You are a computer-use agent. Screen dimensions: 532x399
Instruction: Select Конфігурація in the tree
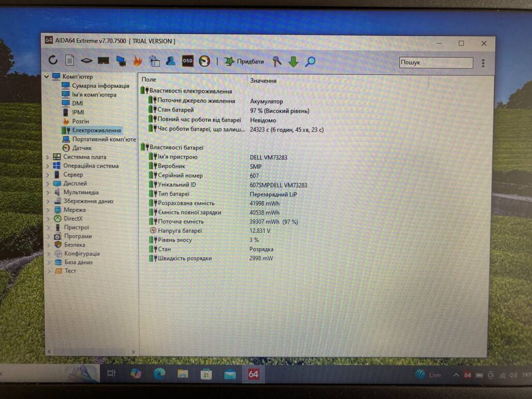pos(82,253)
